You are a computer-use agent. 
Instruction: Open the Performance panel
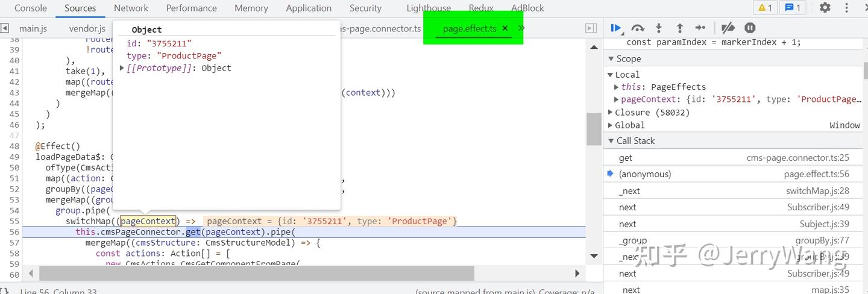tap(192, 8)
